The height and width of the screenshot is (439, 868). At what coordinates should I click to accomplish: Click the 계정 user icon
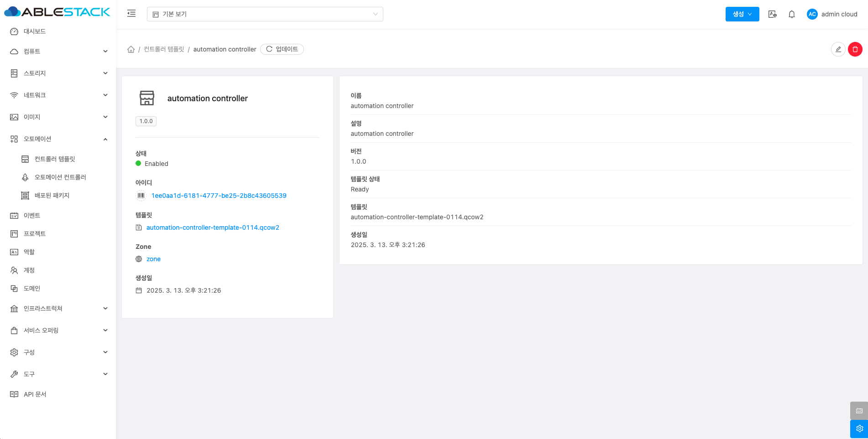click(x=14, y=270)
